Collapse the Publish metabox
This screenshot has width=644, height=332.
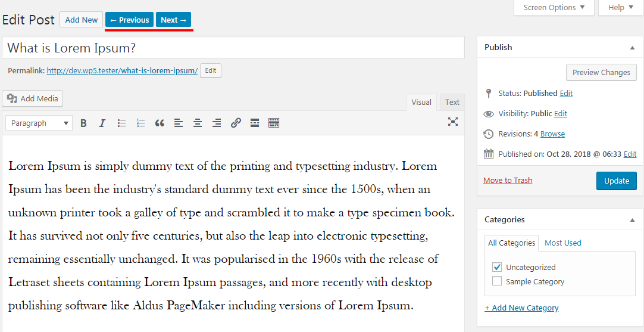pos(633,48)
